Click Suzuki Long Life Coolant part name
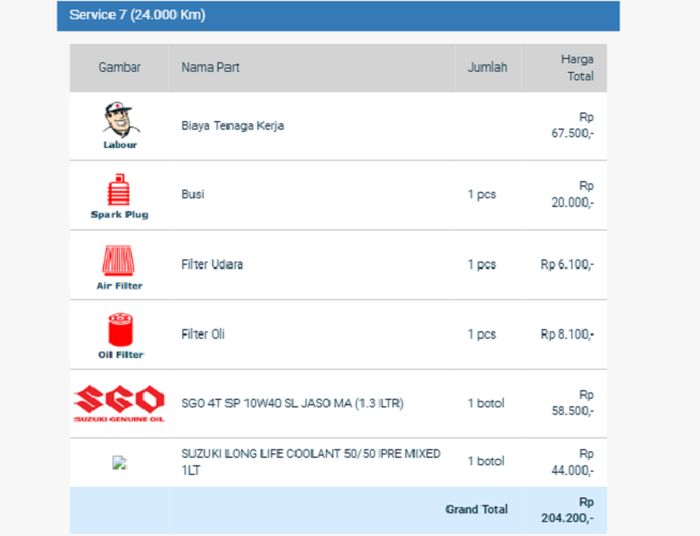The width and height of the screenshot is (700, 536). tap(310, 462)
